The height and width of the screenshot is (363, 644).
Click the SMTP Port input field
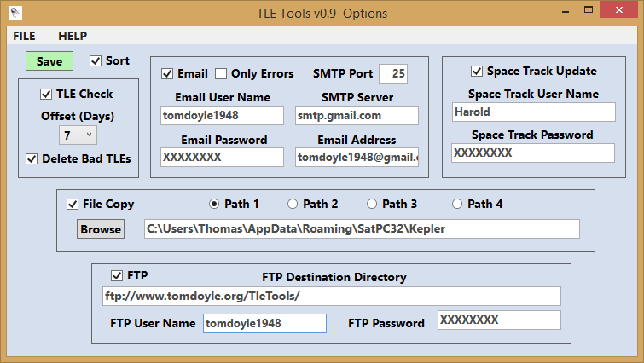(x=393, y=74)
